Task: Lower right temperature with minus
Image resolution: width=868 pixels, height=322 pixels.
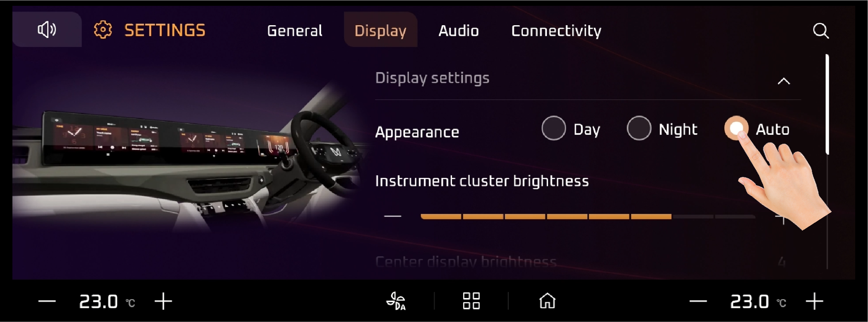Action: point(698,301)
